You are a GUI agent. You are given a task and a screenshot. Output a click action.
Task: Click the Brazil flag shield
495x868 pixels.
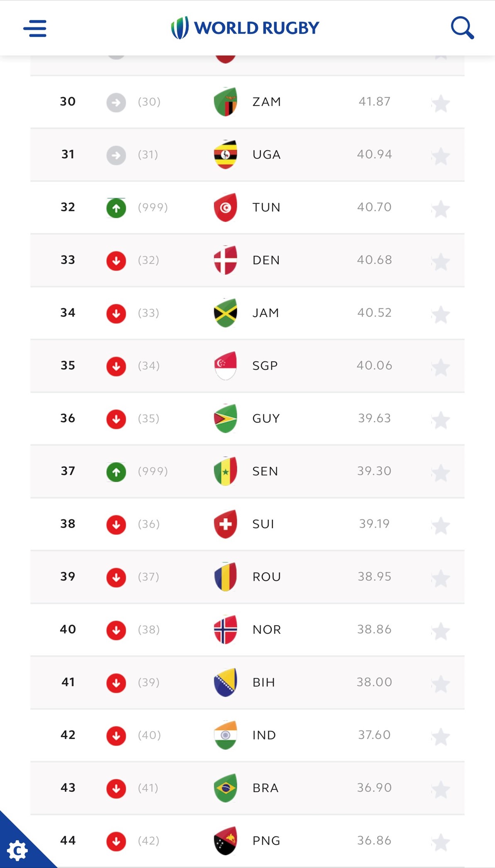(225, 788)
